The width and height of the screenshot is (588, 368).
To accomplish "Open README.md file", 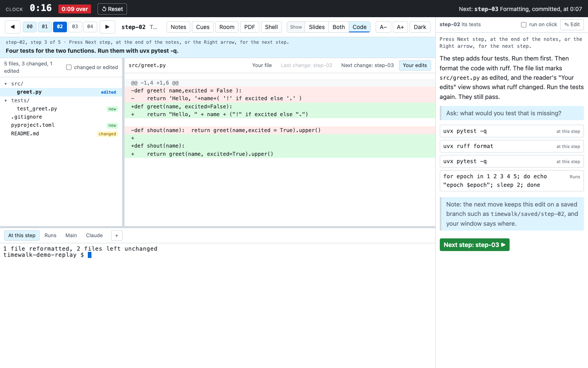I will coord(61,134).
